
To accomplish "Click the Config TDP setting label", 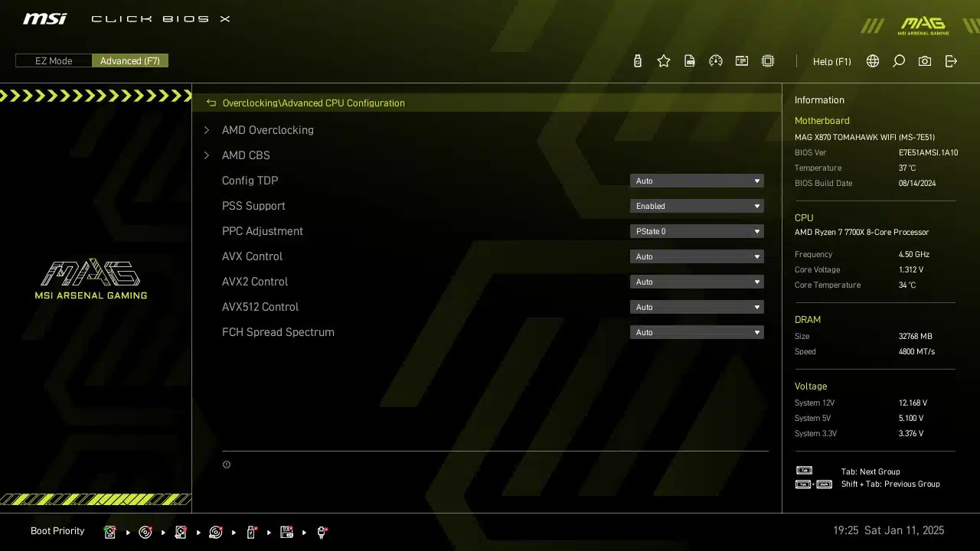I will pyautogui.click(x=250, y=181).
